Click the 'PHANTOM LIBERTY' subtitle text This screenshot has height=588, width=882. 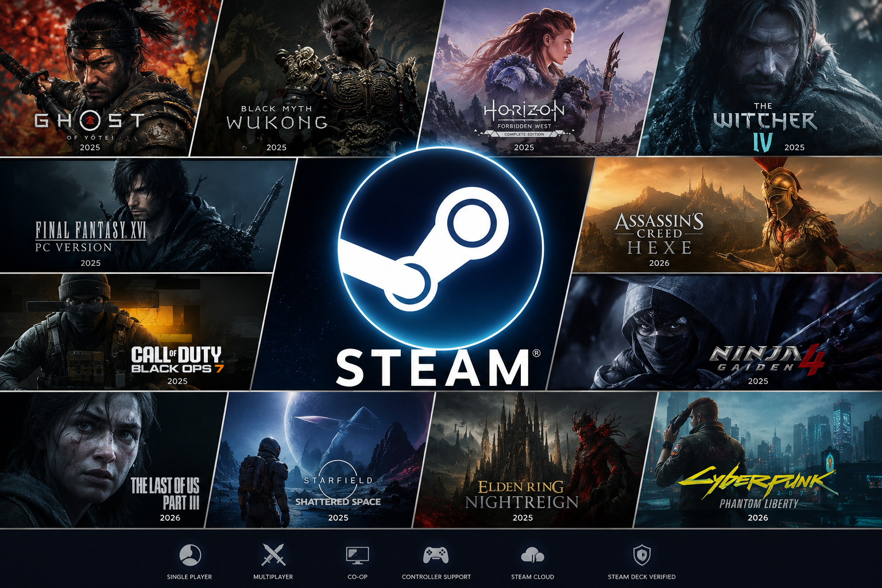(x=759, y=504)
